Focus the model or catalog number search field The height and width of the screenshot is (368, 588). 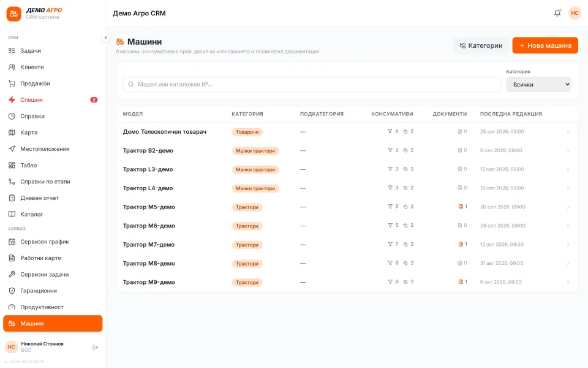(x=312, y=85)
